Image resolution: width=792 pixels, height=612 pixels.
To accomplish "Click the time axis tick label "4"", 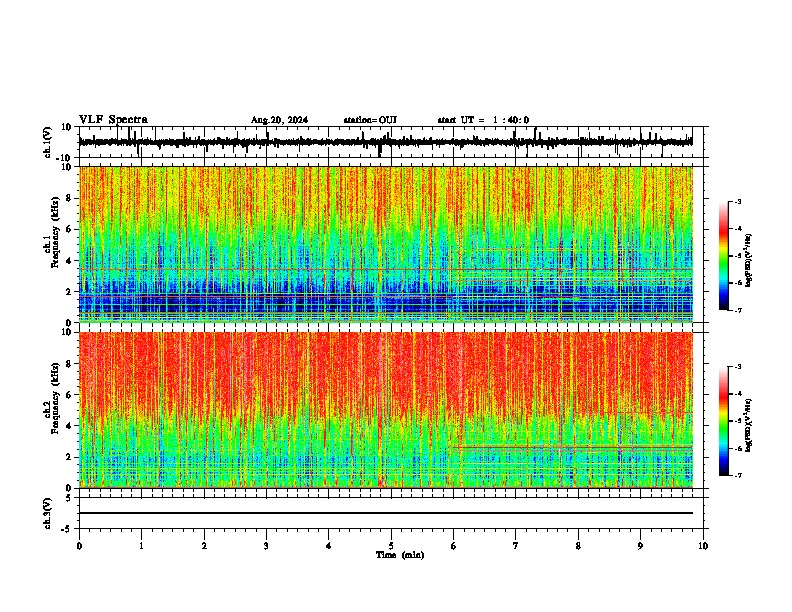I will [329, 546].
